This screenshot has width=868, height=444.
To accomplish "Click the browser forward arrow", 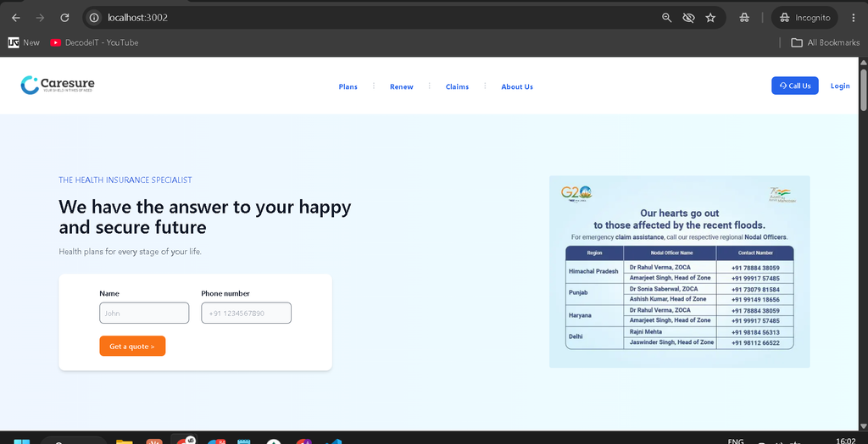I will pos(40,18).
